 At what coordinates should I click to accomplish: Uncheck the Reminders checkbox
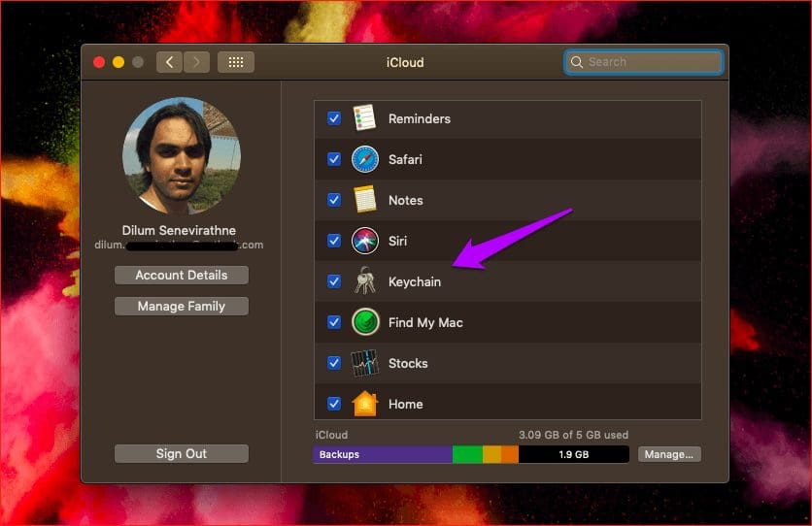click(x=334, y=118)
